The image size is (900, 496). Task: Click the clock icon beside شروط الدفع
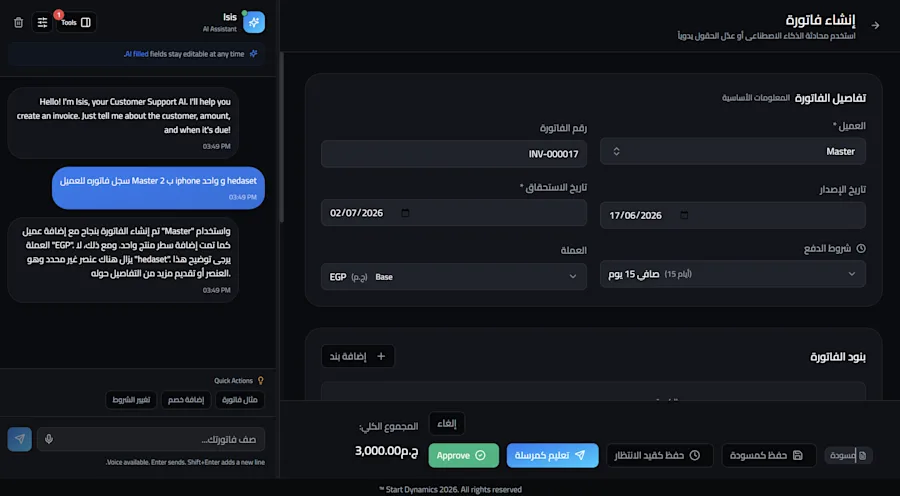tap(861, 249)
